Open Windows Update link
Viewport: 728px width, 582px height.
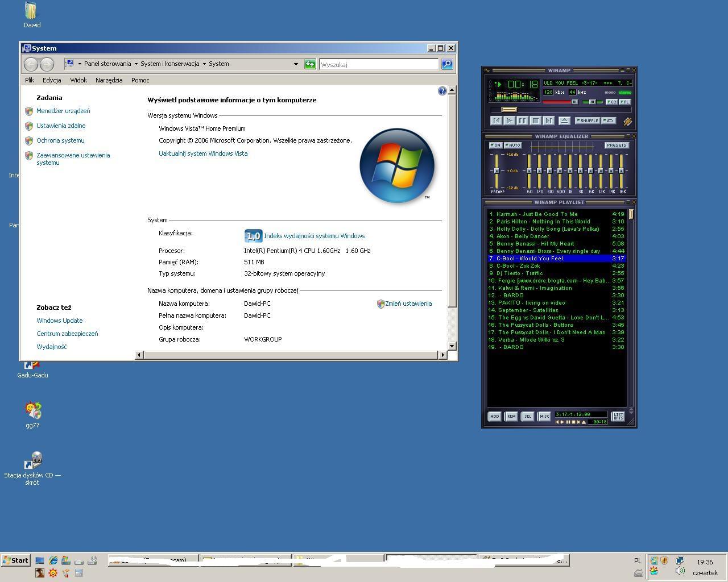60,321
